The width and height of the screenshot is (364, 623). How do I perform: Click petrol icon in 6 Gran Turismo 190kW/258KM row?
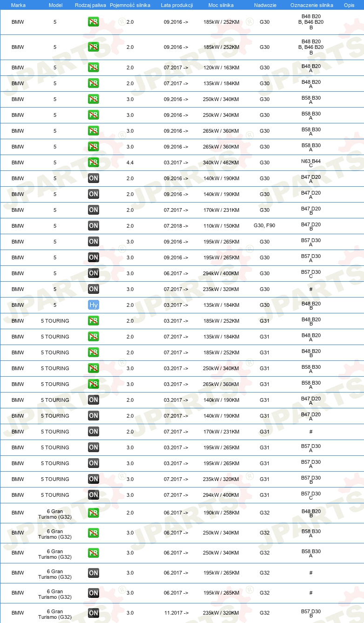point(94,513)
